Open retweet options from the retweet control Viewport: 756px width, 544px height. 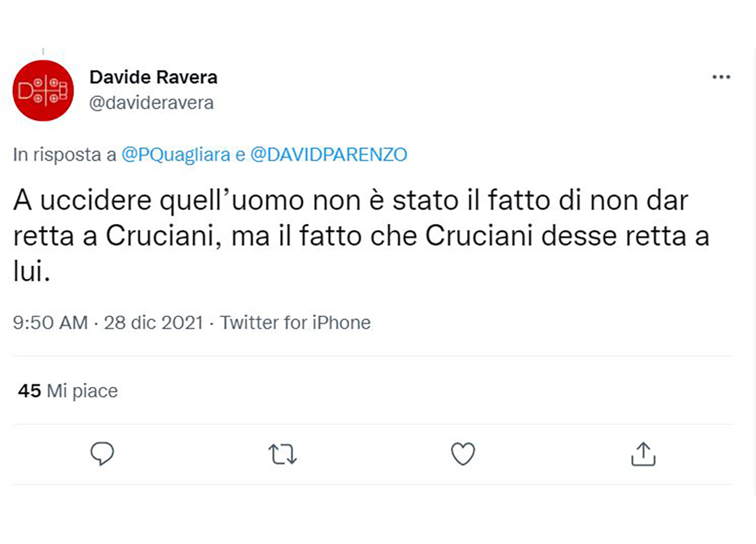click(x=283, y=454)
